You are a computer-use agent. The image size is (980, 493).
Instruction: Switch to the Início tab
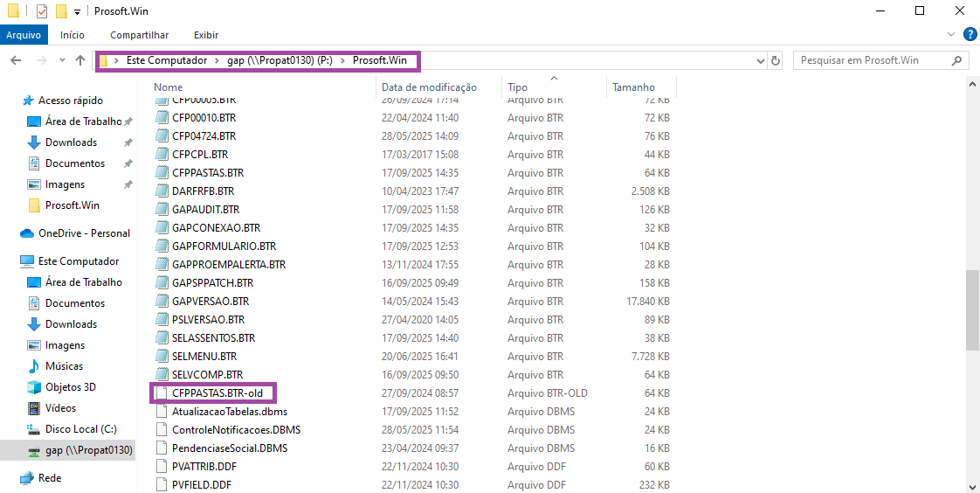click(72, 35)
